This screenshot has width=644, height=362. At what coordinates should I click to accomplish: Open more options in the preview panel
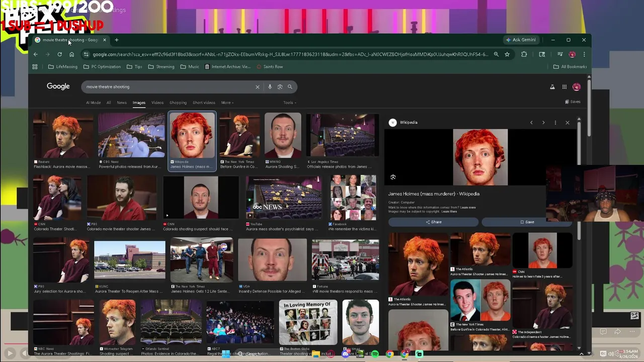pyautogui.click(x=555, y=123)
